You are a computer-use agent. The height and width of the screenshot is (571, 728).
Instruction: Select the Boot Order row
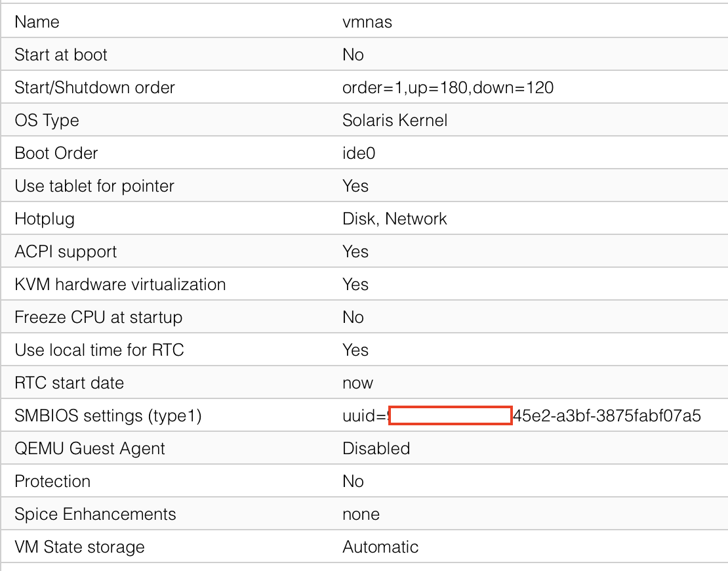(x=56, y=153)
